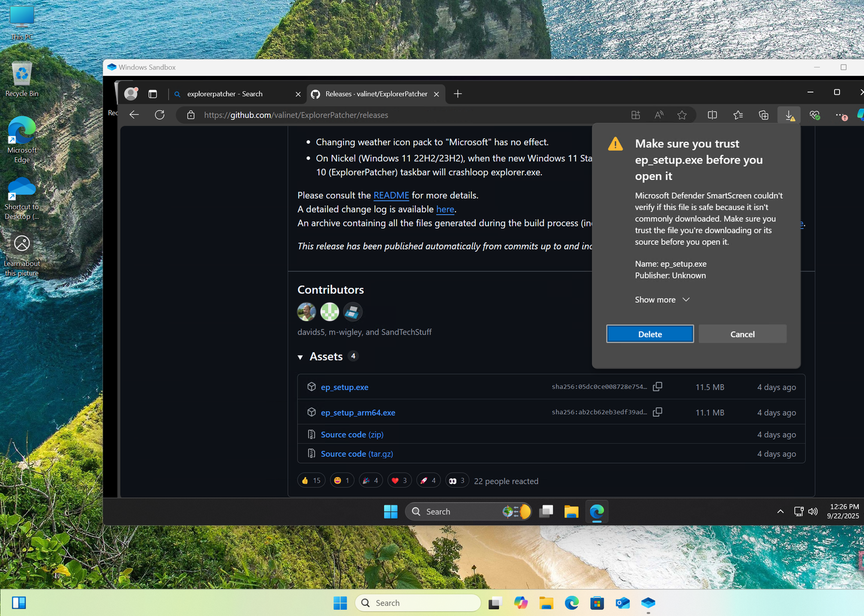Open the Downloads panel in Edge
The height and width of the screenshot is (616, 864).
789,114
